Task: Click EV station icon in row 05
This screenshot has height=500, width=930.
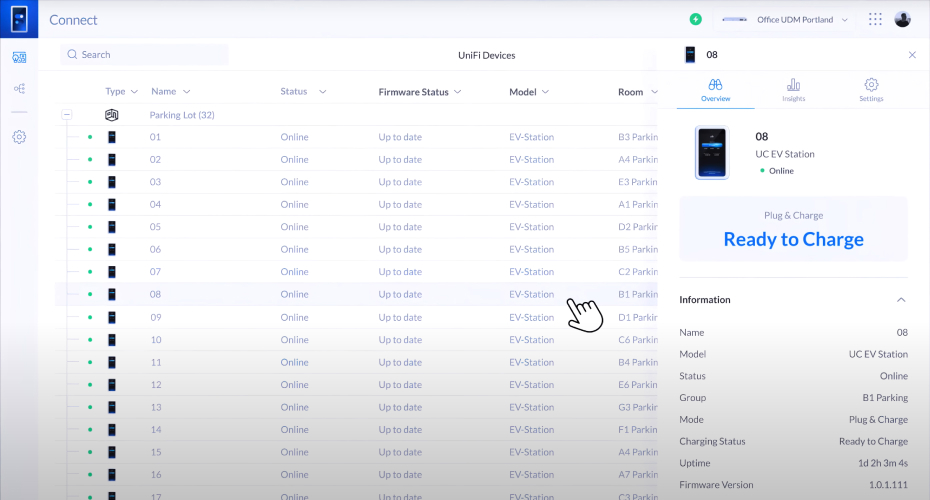Action: click(112, 227)
